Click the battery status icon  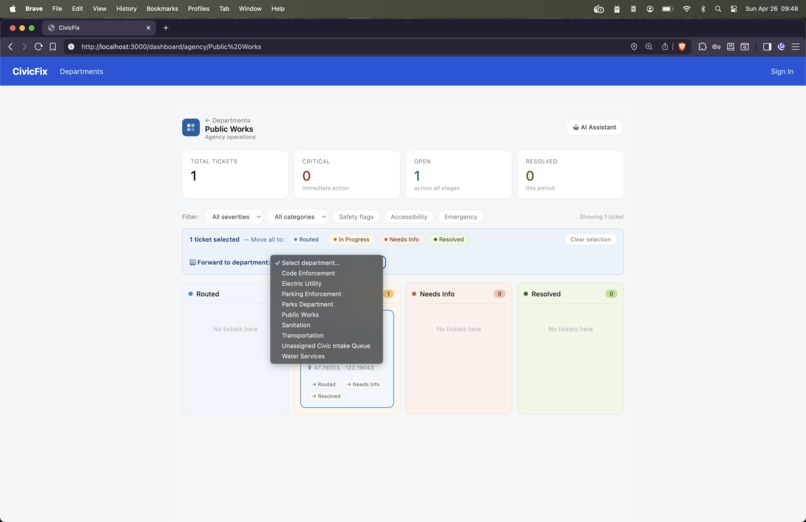(x=667, y=9)
